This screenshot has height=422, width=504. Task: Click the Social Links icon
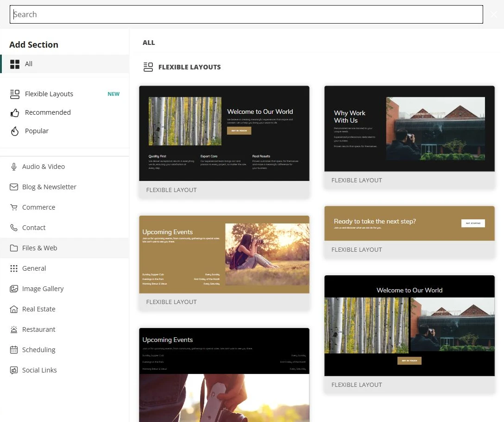point(14,370)
